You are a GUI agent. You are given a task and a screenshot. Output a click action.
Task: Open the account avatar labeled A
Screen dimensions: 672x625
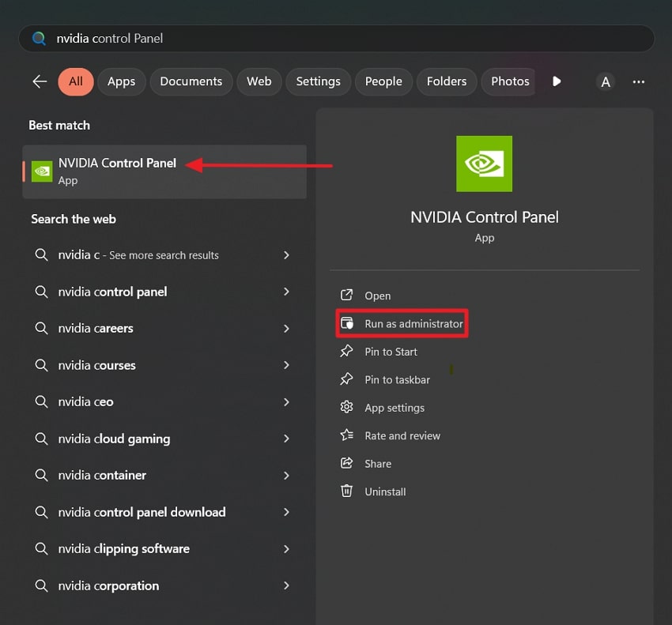(605, 82)
